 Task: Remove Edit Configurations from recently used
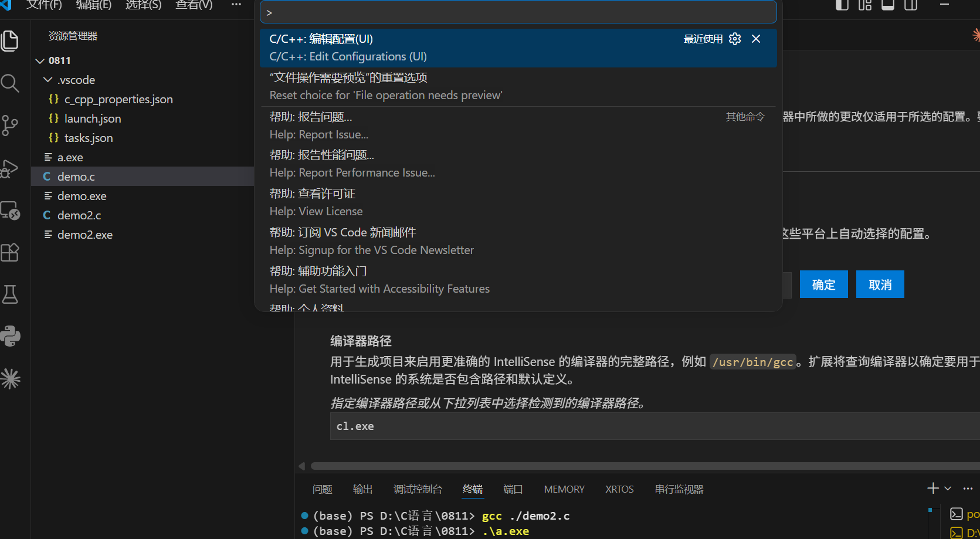[756, 39]
